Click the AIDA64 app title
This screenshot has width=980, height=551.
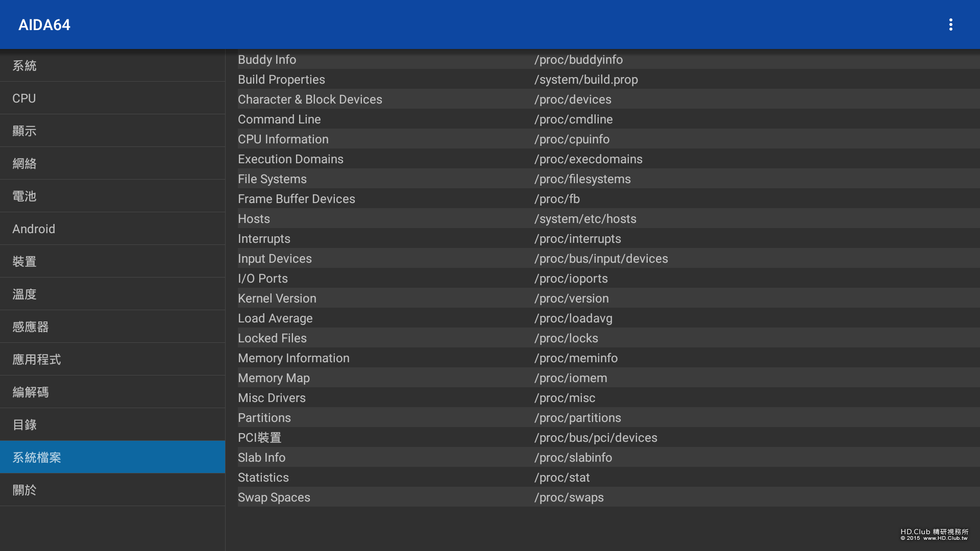click(44, 24)
